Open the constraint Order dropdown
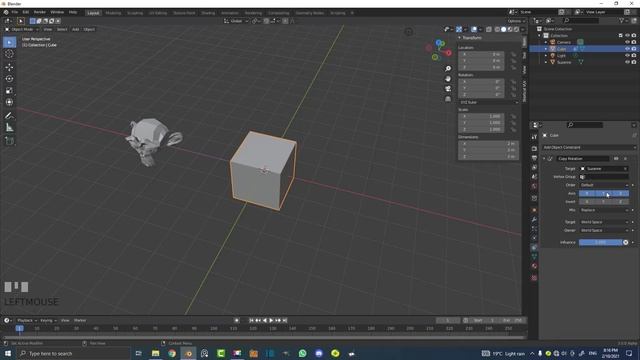This screenshot has width=640, height=360. [x=604, y=185]
